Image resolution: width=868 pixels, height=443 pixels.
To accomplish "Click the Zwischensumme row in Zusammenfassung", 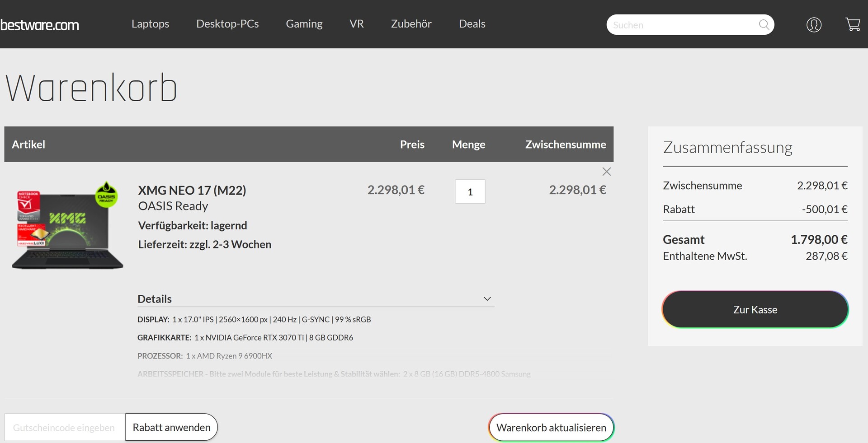I will pyautogui.click(x=755, y=186).
